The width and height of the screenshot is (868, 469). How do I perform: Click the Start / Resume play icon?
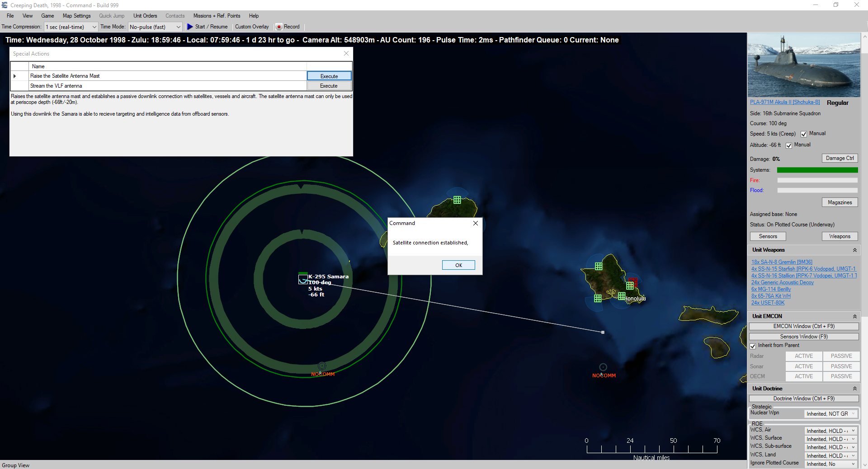190,27
